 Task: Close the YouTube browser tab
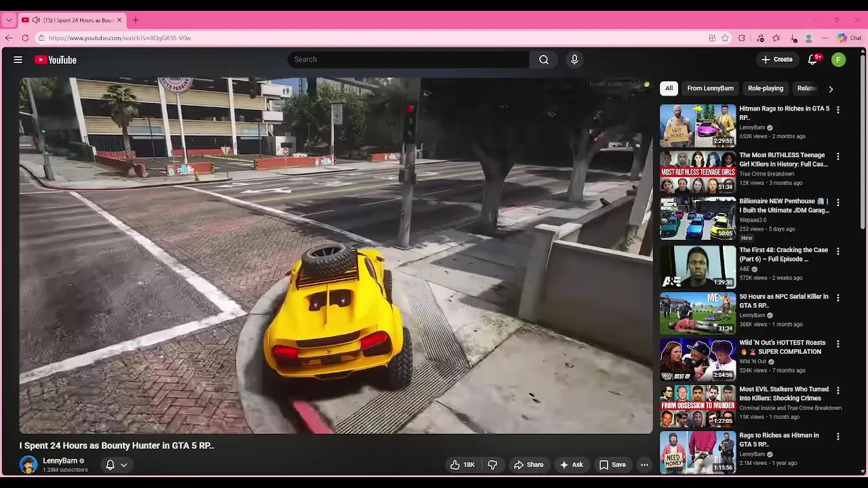point(119,20)
